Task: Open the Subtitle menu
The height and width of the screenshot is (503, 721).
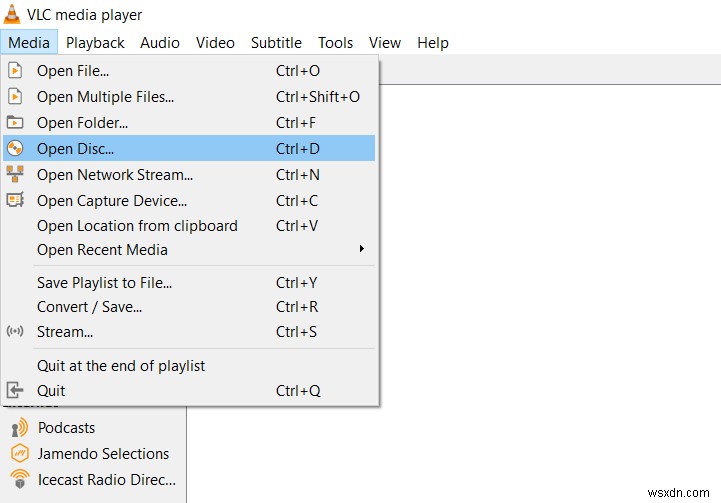Action: click(276, 43)
